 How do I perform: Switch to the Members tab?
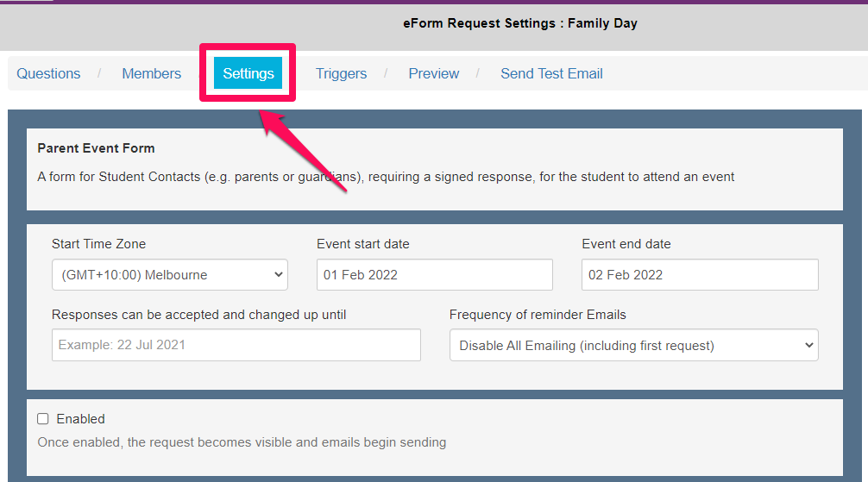(x=151, y=73)
